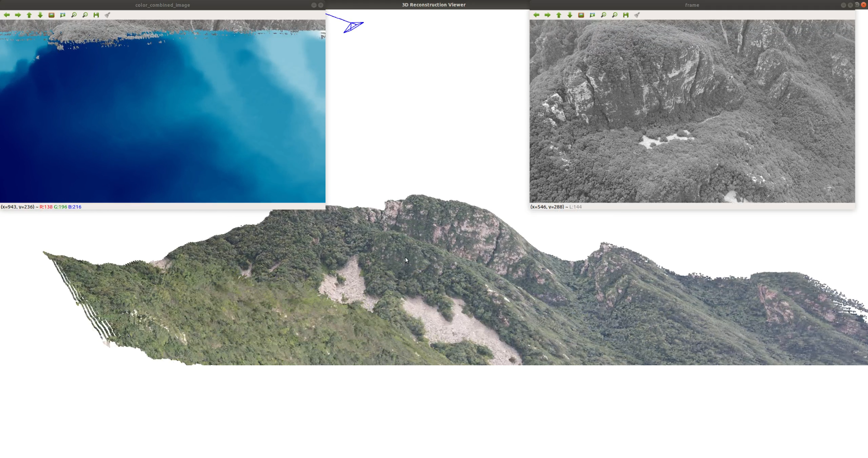The width and height of the screenshot is (868, 458).
Task: Click pan right arrow in color_combined_image toolbar
Action: 18,15
